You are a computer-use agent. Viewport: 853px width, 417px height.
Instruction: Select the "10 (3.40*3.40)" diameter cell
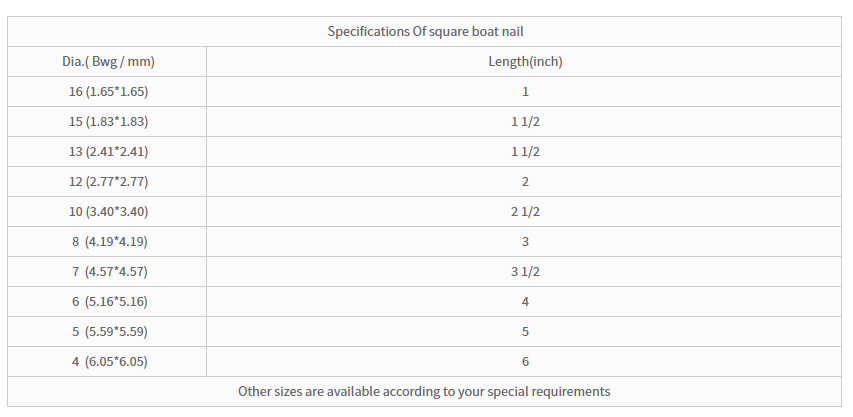(108, 212)
